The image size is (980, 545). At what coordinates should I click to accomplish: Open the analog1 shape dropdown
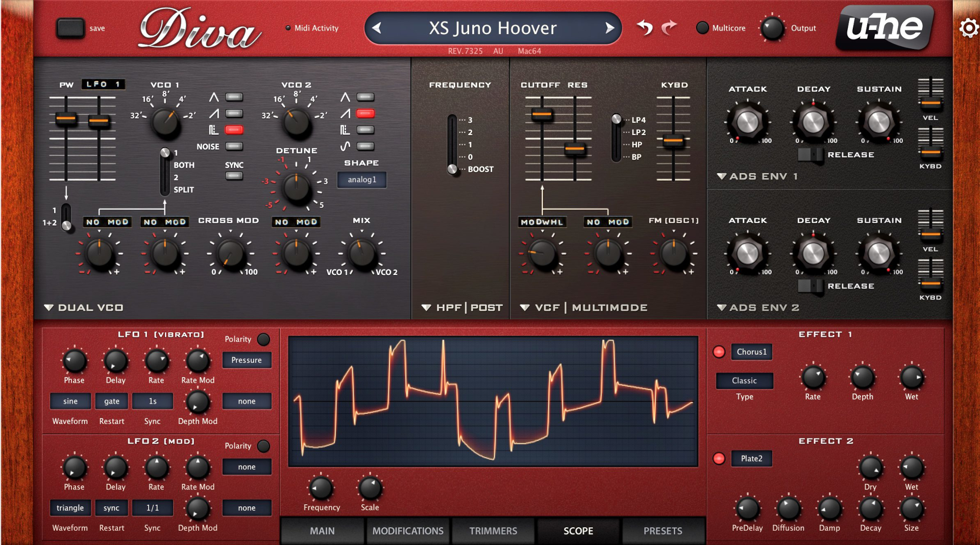click(362, 180)
